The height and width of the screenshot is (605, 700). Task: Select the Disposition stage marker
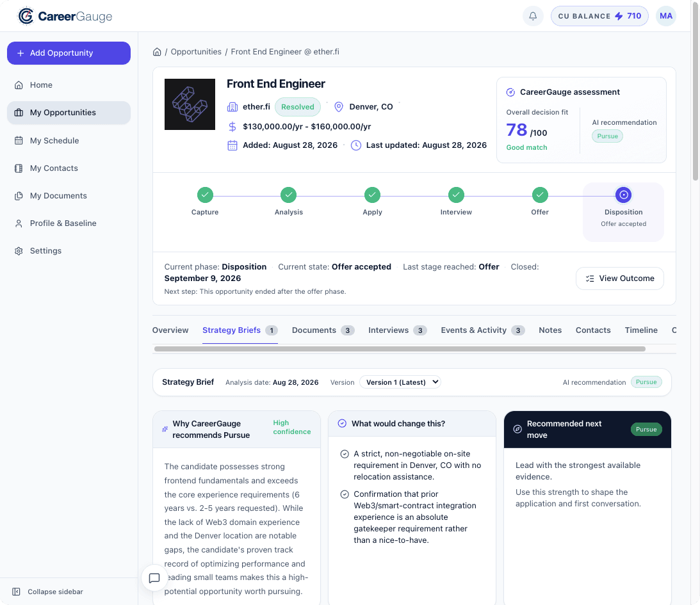pos(624,195)
